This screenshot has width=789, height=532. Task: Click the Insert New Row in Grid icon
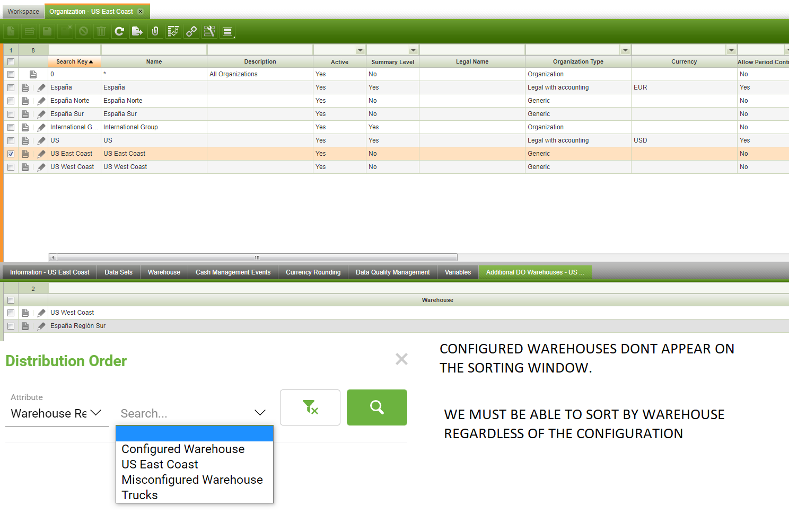point(29,31)
